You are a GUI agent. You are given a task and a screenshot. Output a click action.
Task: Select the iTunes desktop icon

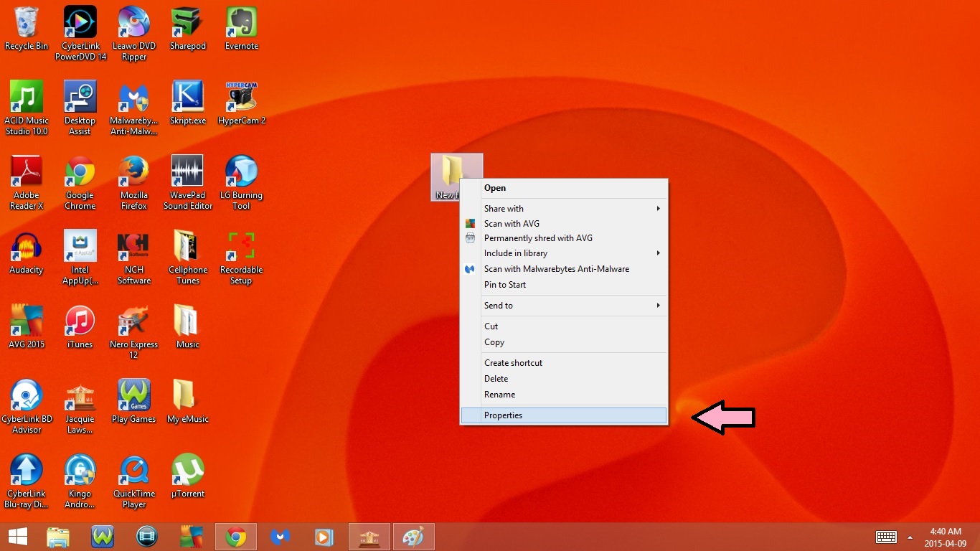click(80, 328)
